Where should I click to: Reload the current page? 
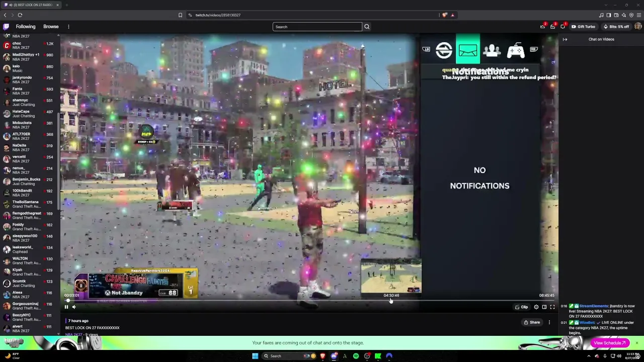20,15
